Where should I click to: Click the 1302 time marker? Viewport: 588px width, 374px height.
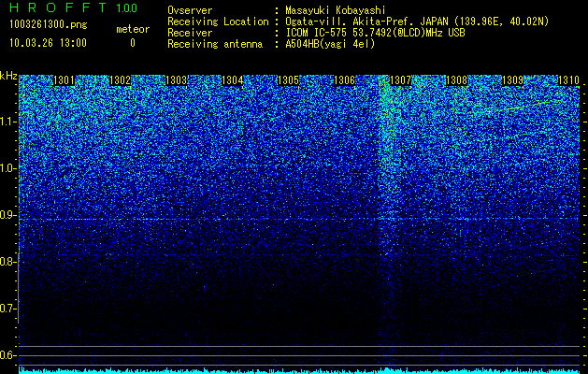pos(120,80)
